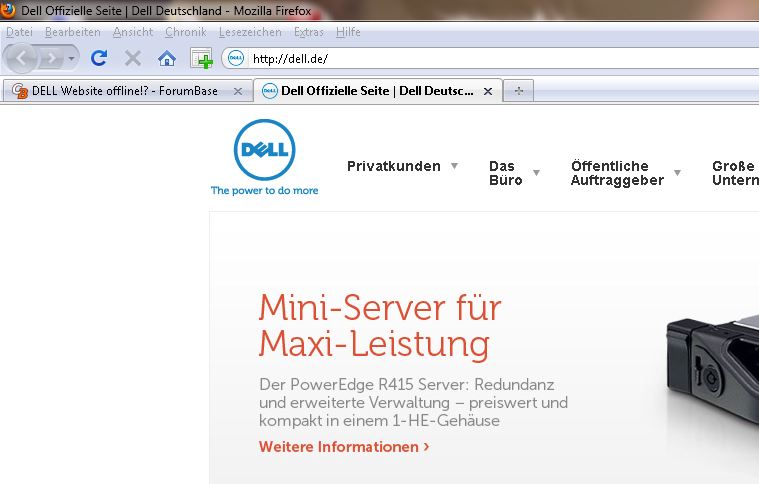
Task: Open the Lesezeichen menu
Action: coord(250,32)
